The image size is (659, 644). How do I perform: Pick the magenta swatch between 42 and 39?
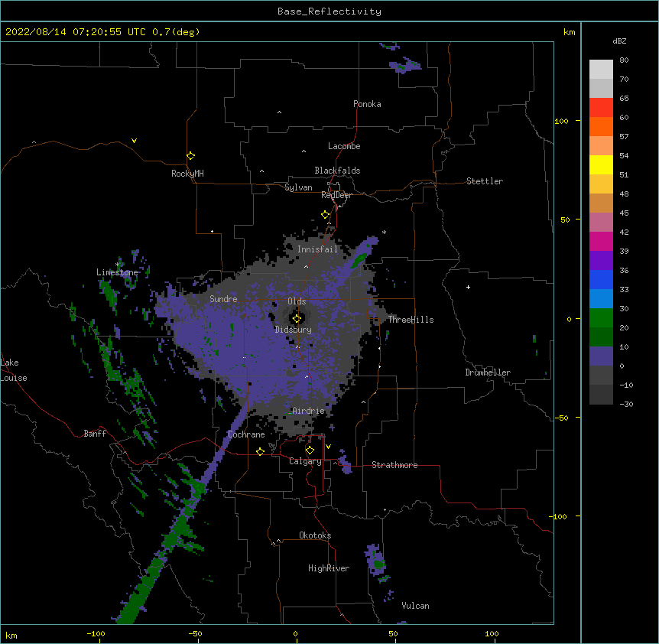pos(601,241)
